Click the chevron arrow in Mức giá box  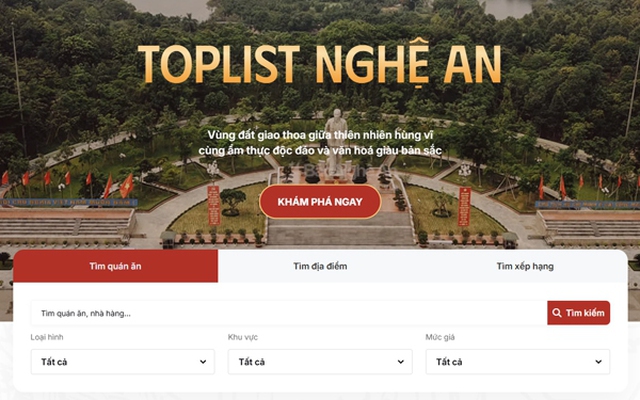598,362
